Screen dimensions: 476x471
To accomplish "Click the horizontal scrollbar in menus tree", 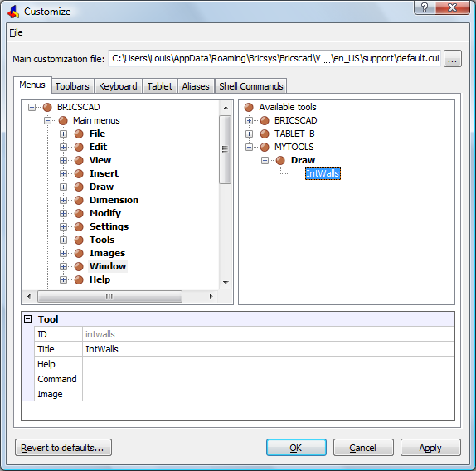I will (x=120, y=296).
